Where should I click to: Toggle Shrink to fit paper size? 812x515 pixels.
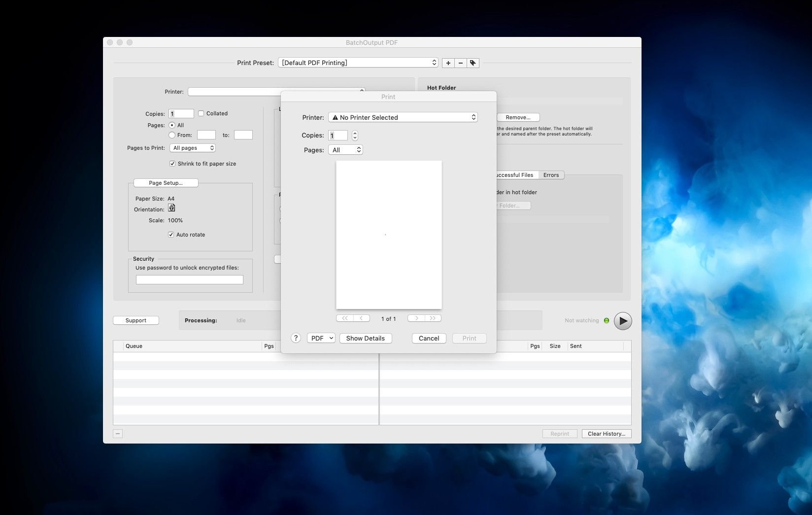172,164
